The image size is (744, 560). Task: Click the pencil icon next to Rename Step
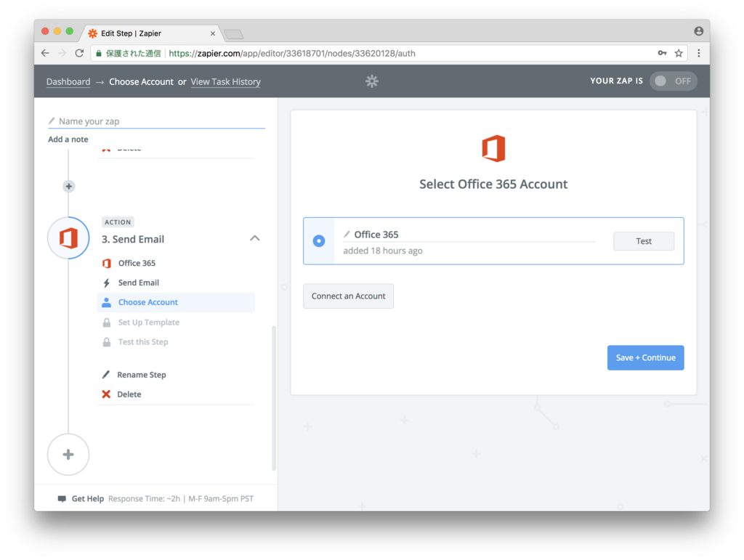point(106,375)
